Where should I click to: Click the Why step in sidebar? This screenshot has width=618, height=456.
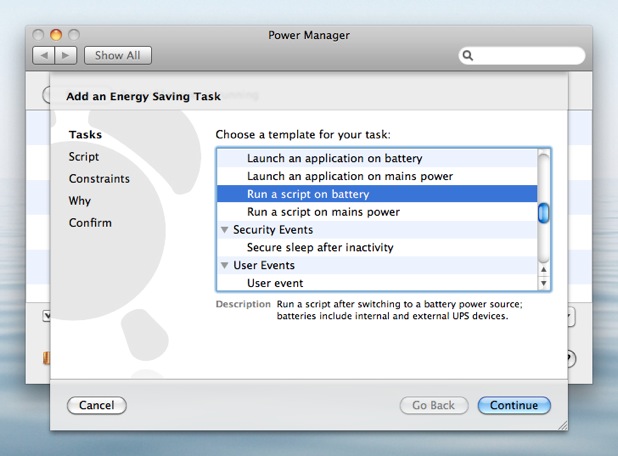point(80,201)
